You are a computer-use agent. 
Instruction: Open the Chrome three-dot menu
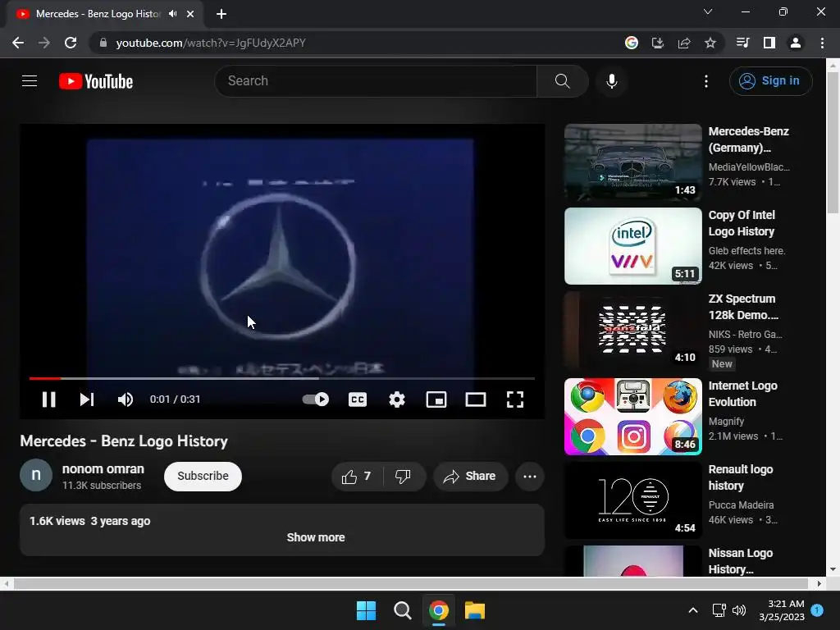(822, 43)
